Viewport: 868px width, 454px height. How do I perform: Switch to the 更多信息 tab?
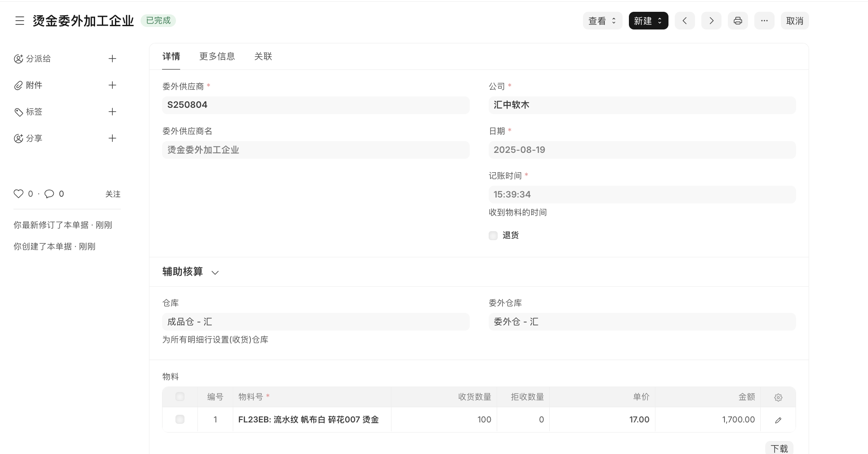point(217,56)
